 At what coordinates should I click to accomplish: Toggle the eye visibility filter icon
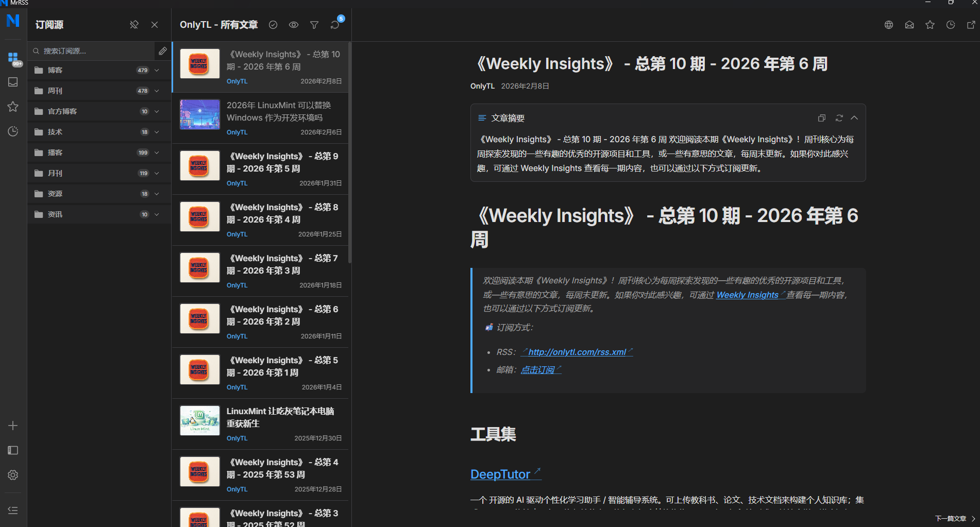pos(294,25)
